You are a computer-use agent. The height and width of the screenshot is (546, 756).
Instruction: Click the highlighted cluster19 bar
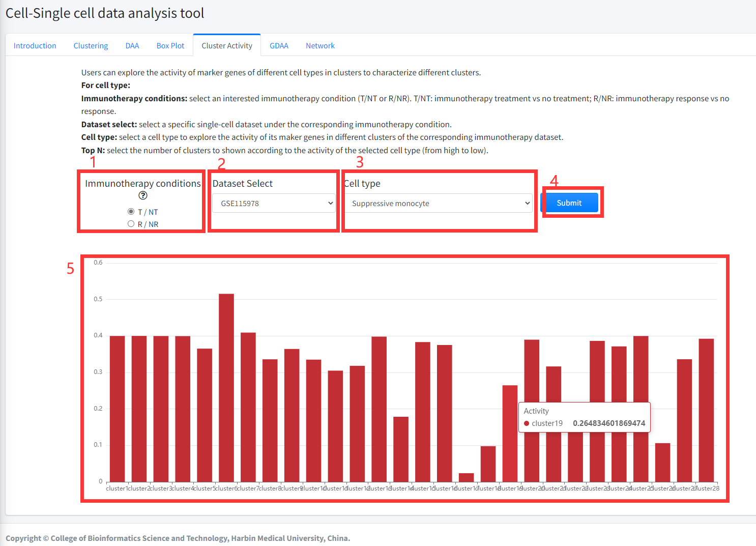pyautogui.click(x=510, y=433)
